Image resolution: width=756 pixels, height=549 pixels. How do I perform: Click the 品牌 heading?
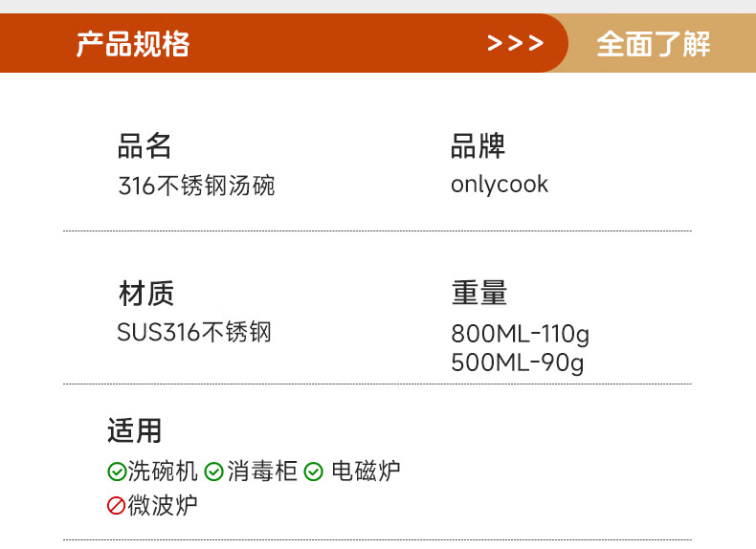tap(478, 146)
